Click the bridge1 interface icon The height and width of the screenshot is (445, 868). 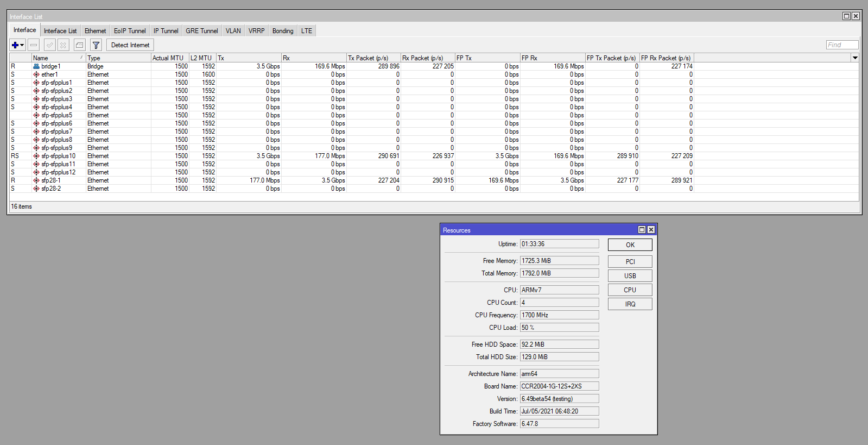click(36, 66)
